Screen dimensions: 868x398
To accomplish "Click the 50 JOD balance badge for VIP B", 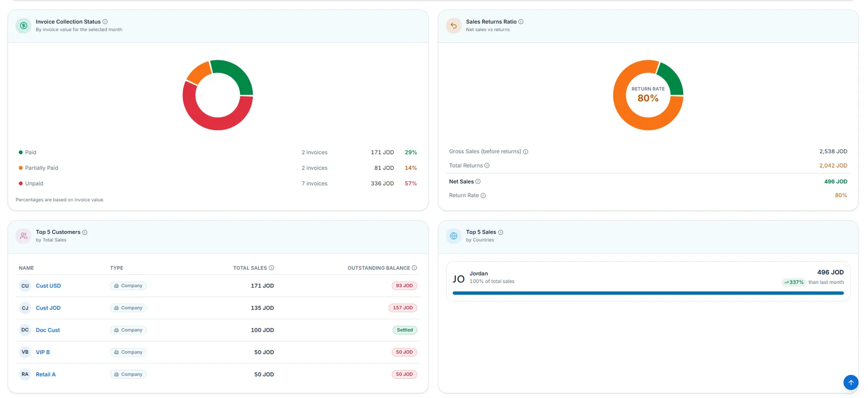I will point(404,352).
